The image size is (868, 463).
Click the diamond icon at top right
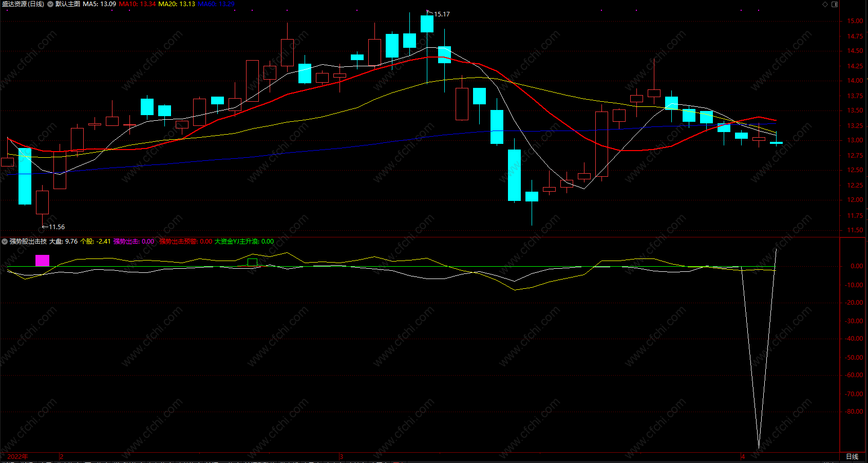click(x=825, y=4)
